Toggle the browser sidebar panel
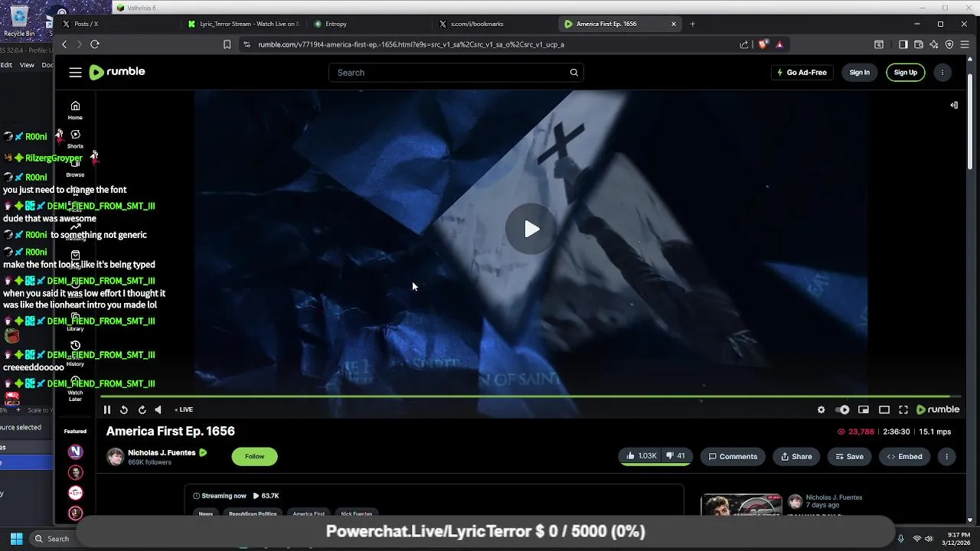This screenshot has height=551, width=980. tap(903, 44)
